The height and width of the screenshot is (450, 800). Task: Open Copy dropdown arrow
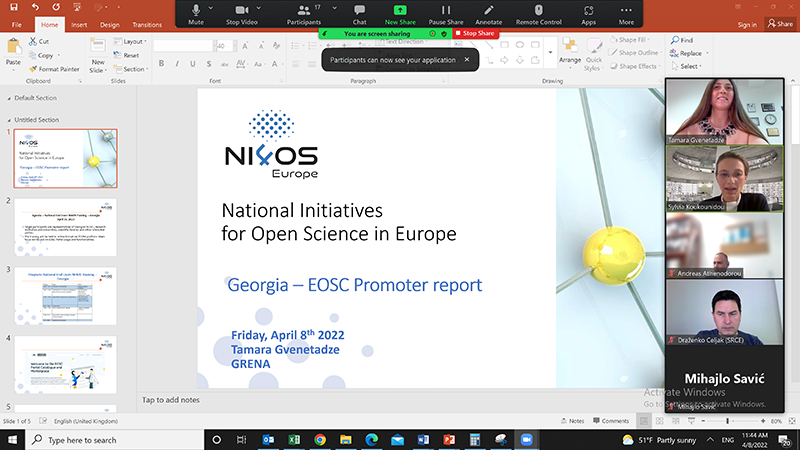[59, 55]
